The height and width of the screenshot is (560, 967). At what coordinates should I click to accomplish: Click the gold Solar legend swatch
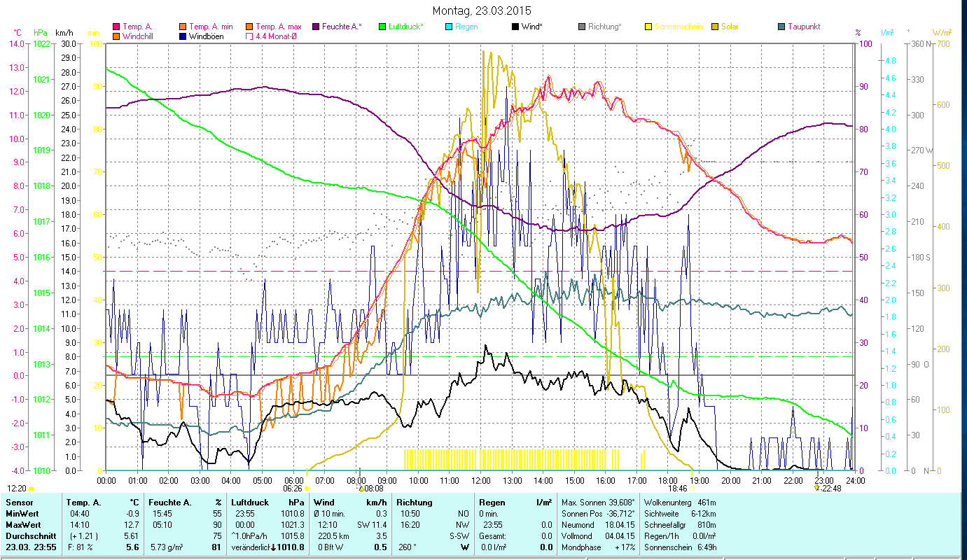click(715, 27)
